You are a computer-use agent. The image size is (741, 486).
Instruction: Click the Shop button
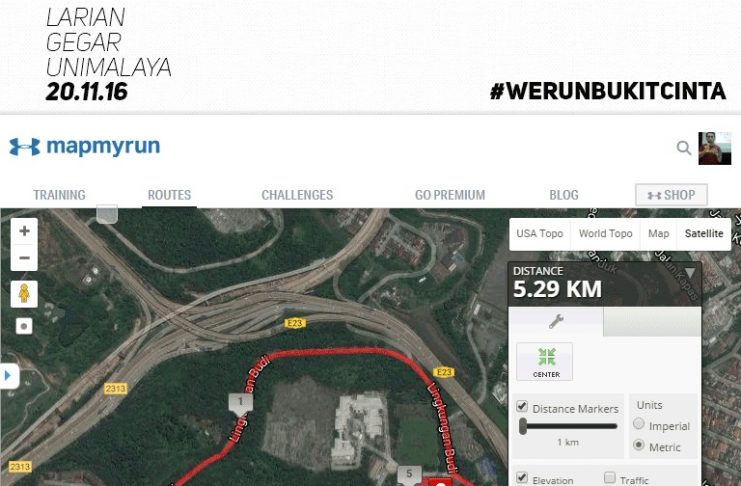pyautogui.click(x=671, y=195)
